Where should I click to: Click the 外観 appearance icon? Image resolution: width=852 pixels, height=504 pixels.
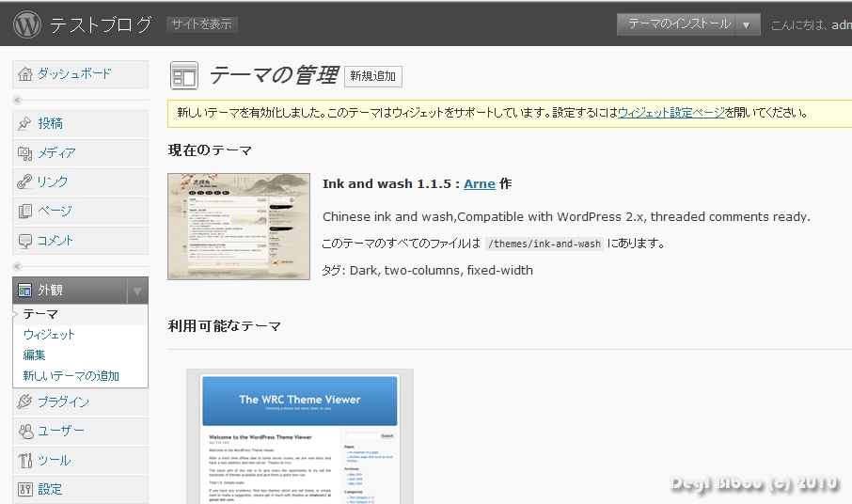[x=24, y=291]
